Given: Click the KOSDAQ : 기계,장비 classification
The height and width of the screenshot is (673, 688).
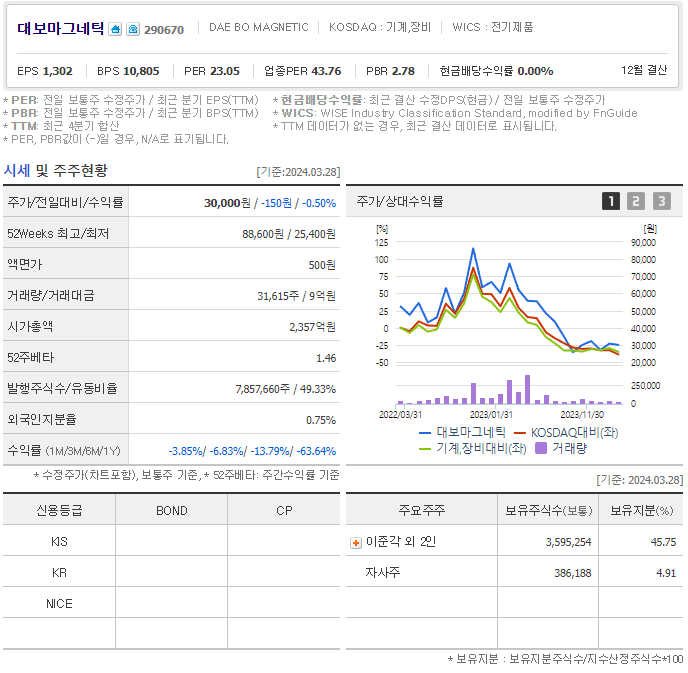Looking at the screenshot, I should tap(380, 27).
